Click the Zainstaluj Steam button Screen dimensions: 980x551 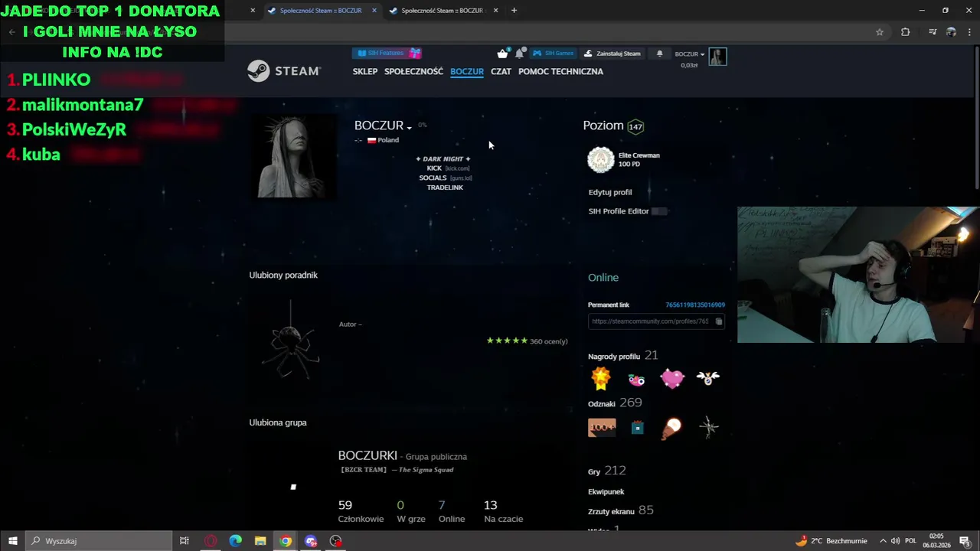[x=612, y=54]
